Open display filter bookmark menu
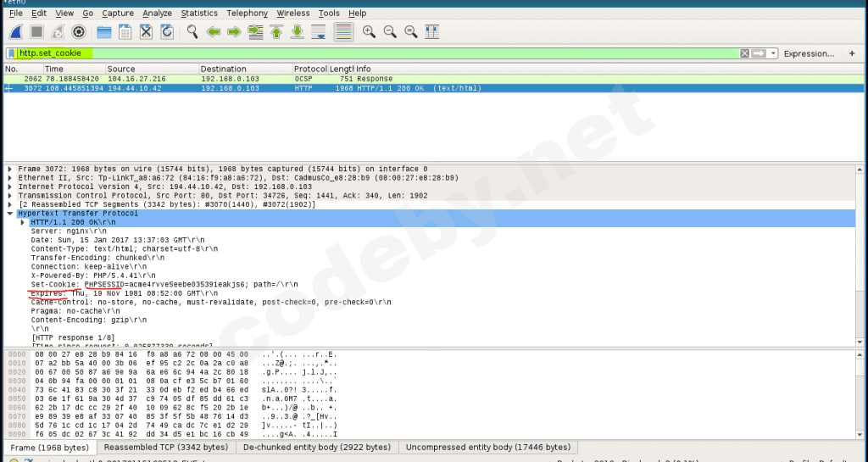Image resolution: width=868 pixels, height=462 pixels. tap(11, 53)
